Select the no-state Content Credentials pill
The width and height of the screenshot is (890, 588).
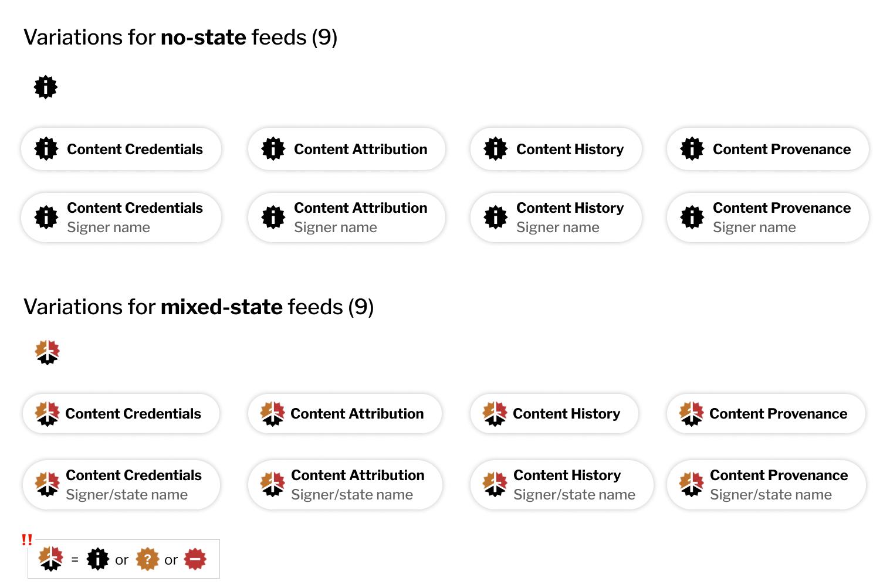pyautogui.click(x=121, y=149)
